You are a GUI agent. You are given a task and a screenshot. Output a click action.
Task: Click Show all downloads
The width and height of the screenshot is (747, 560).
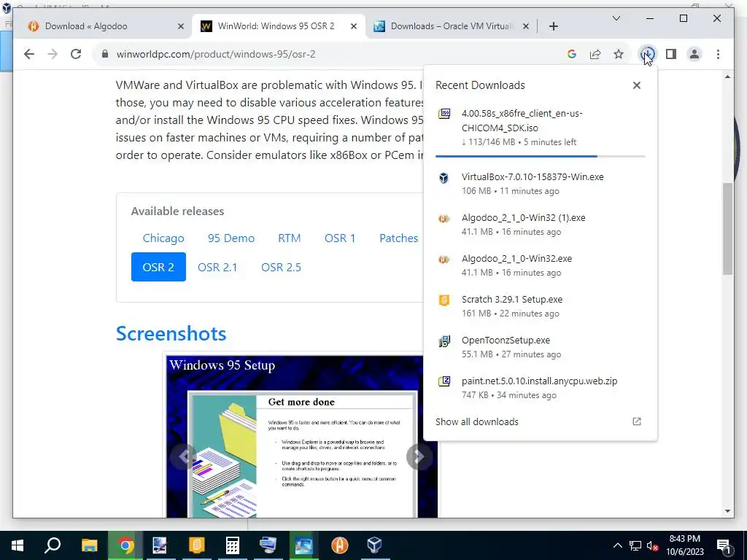click(477, 422)
